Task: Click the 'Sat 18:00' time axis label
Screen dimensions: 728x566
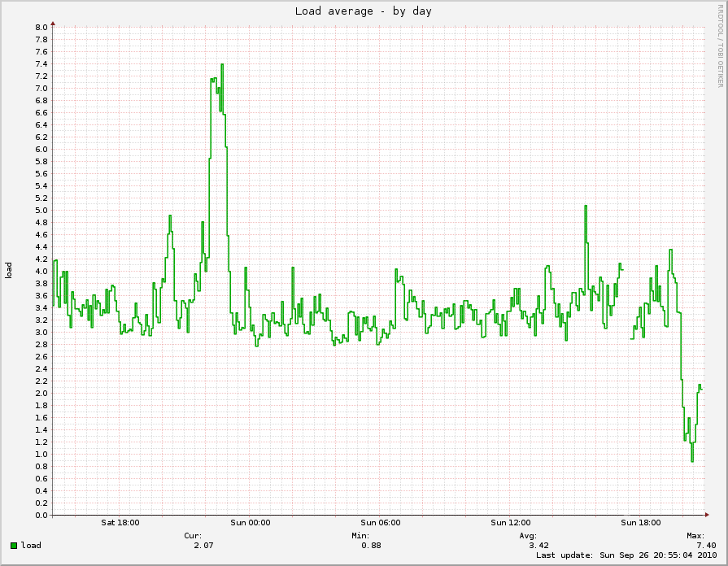Action: point(120,523)
